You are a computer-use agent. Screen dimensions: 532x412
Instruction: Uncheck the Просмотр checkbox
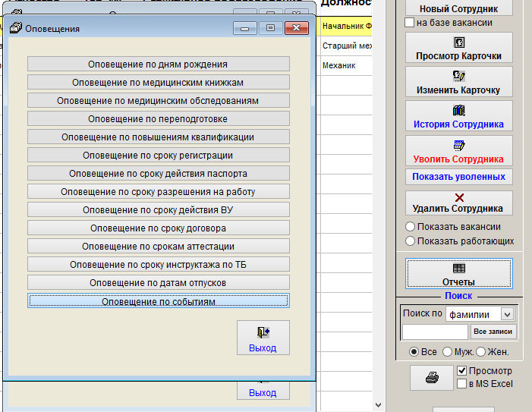(462, 371)
